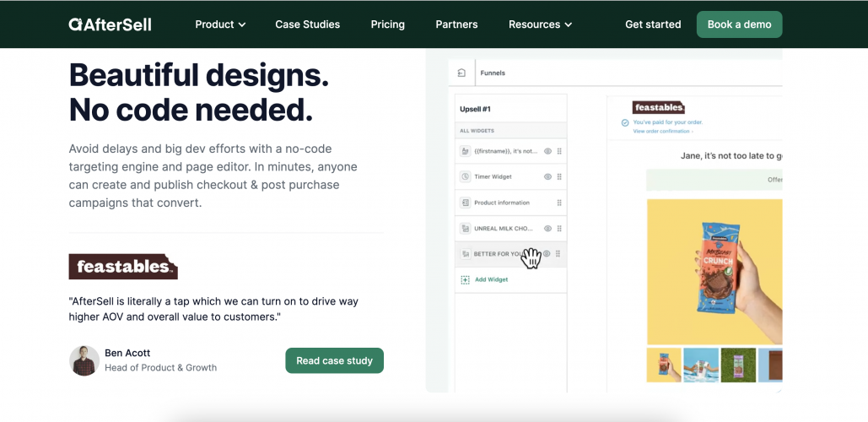Click the drag handle on {{firstname}} widget row

(559, 151)
